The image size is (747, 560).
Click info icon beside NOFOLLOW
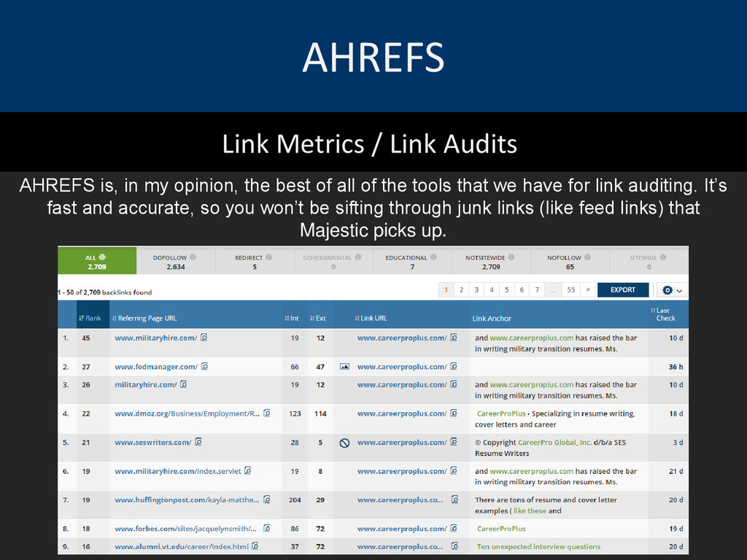[x=587, y=257]
